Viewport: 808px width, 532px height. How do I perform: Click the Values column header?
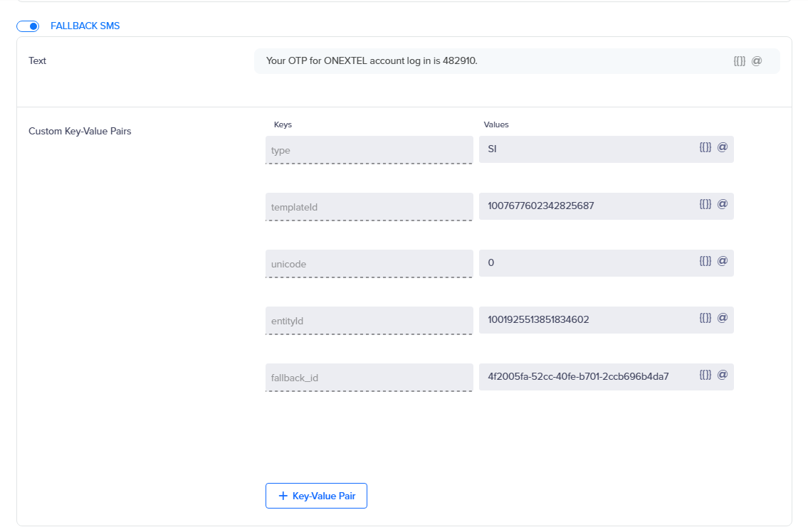tap(496, 124)
